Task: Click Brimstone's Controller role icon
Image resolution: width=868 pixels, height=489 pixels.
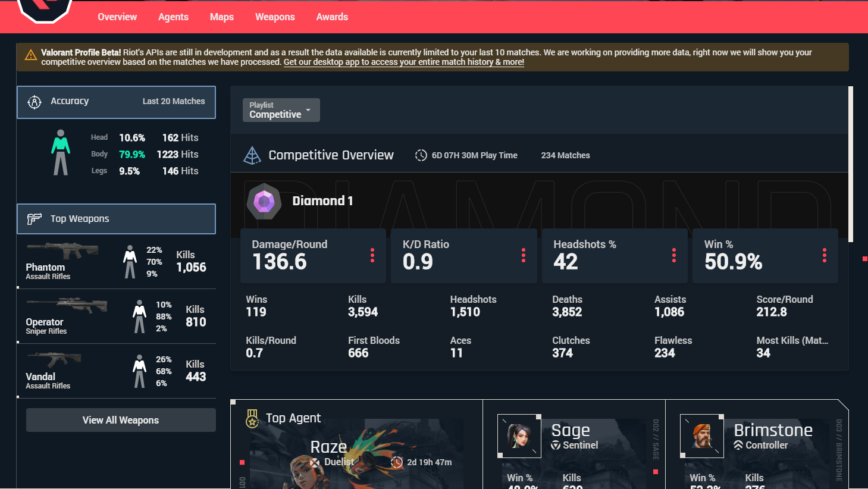Action: pos(739,445)
